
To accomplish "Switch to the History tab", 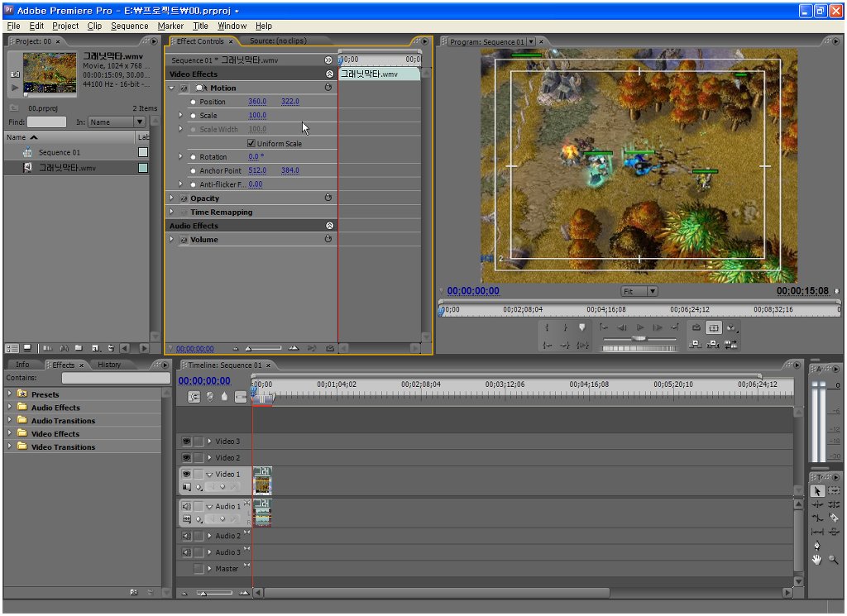I will coord(109,365).
